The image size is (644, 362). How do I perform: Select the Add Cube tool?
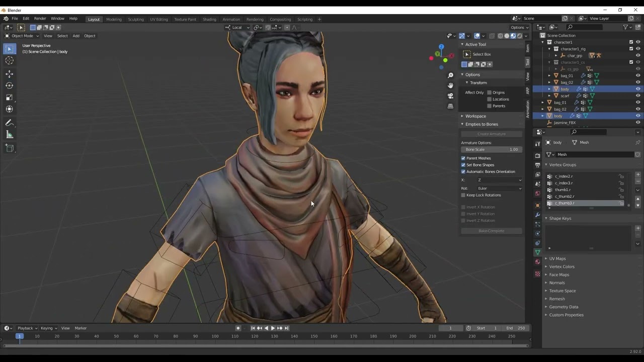point(9,148)
